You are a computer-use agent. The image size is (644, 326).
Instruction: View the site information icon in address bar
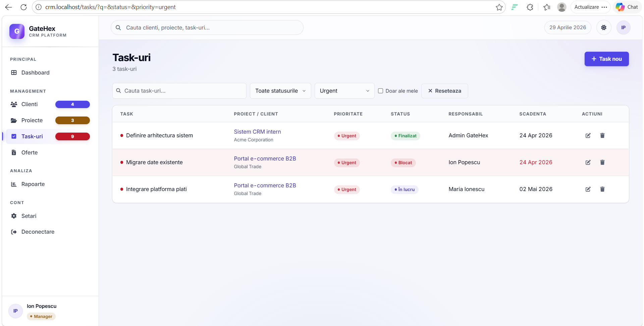39,7
